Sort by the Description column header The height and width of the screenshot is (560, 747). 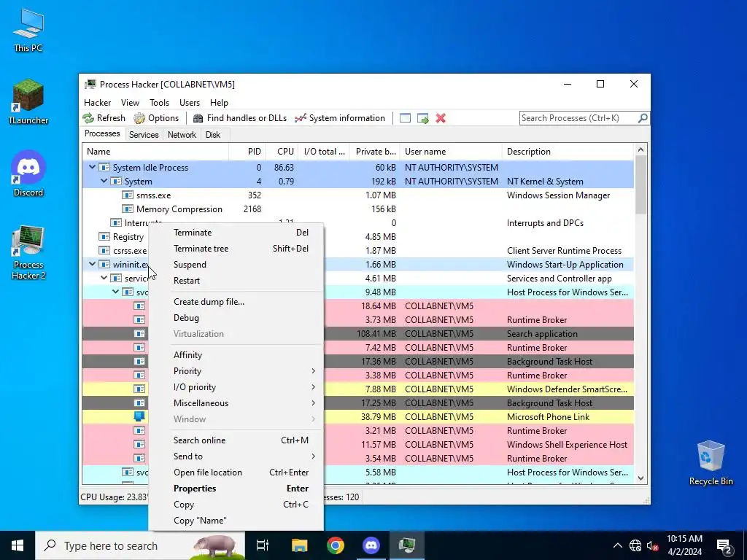pos(568,152)
